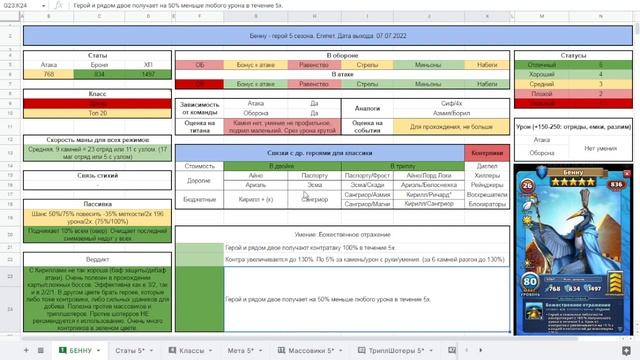Select the Воскрешатели cell
The height and width of the screenshot is (360, 640).
tap(487, 195)
